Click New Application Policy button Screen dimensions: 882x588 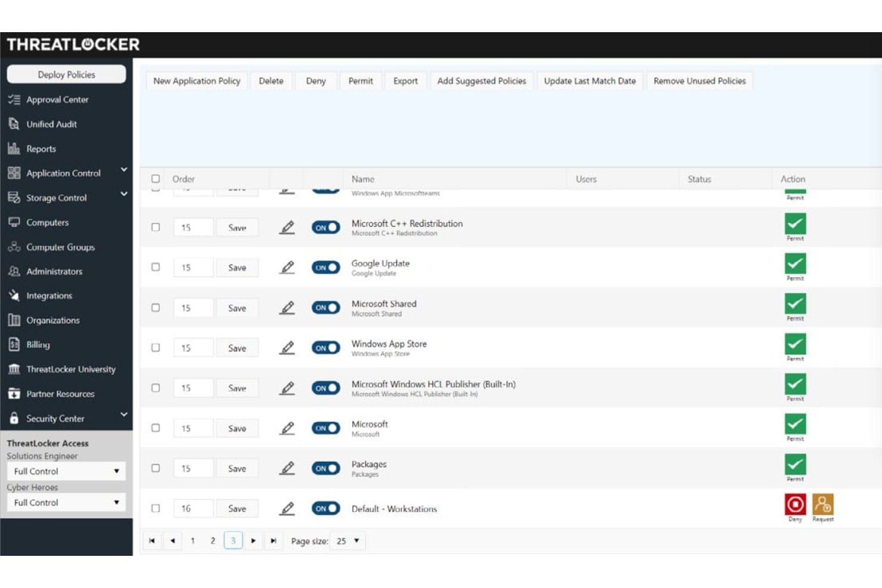[197, 81]
